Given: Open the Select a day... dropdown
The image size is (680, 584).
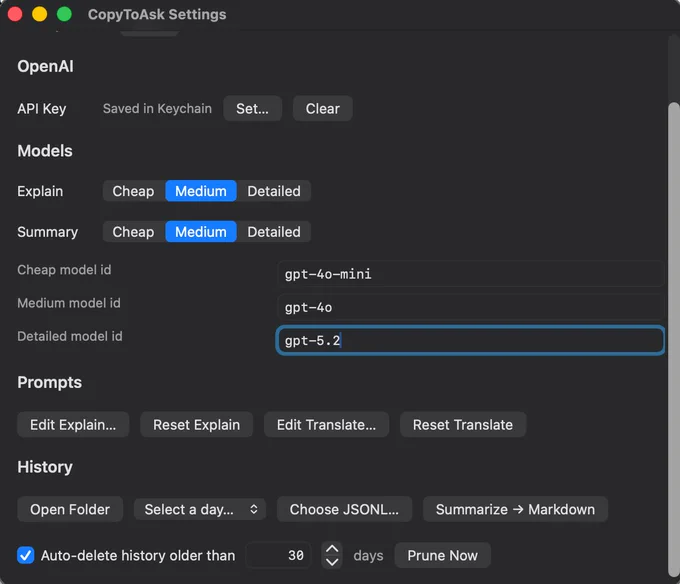Looking at the screenshot, I should 199,509.
